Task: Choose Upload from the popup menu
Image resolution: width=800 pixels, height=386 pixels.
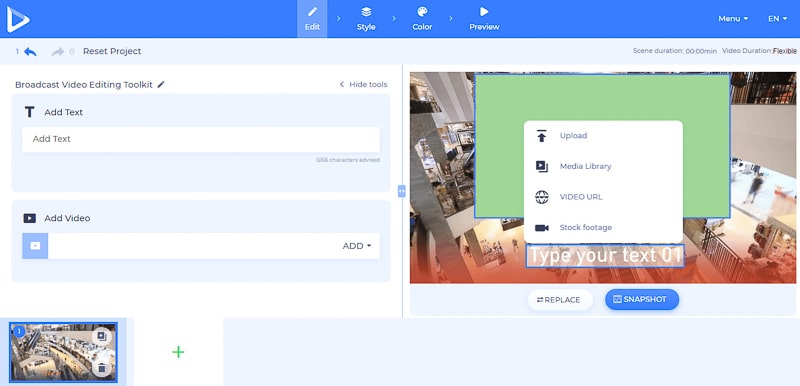Action: (603, 136)
